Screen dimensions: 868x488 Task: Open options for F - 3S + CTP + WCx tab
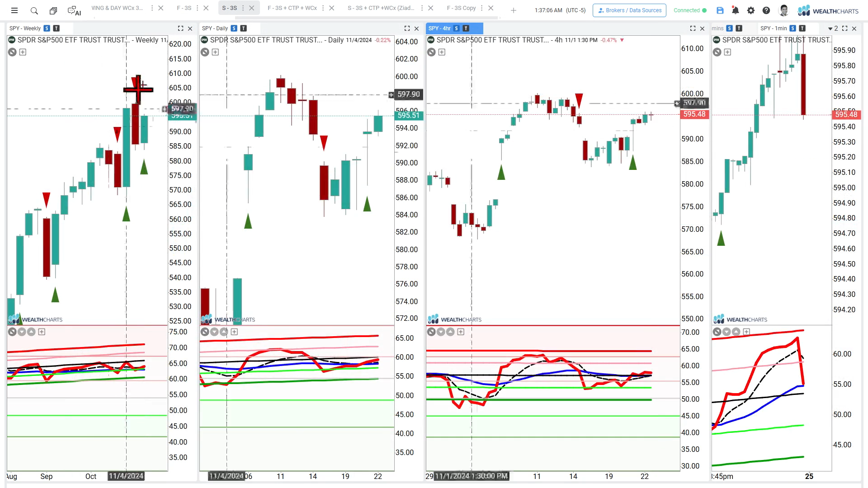[x=323, y=8]
